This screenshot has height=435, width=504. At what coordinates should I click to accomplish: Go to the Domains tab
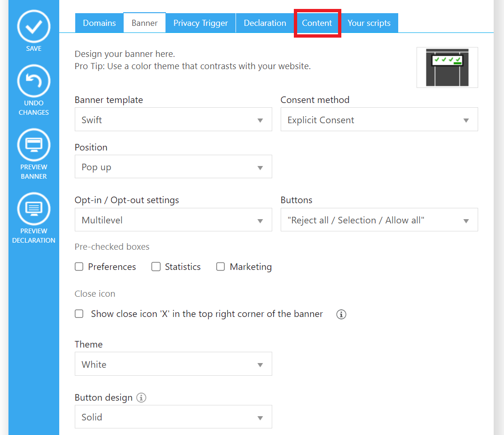[x=99, y=23]
